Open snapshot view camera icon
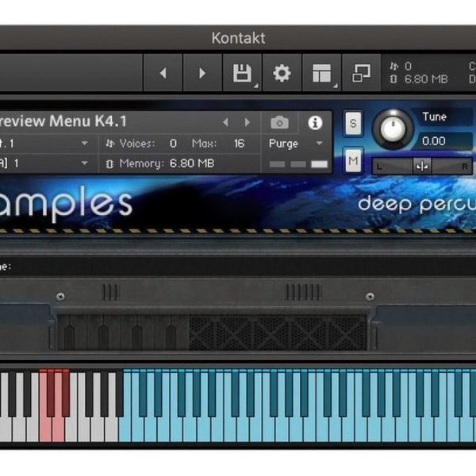The width and height of the screenshot is (476, 476). 279,123
